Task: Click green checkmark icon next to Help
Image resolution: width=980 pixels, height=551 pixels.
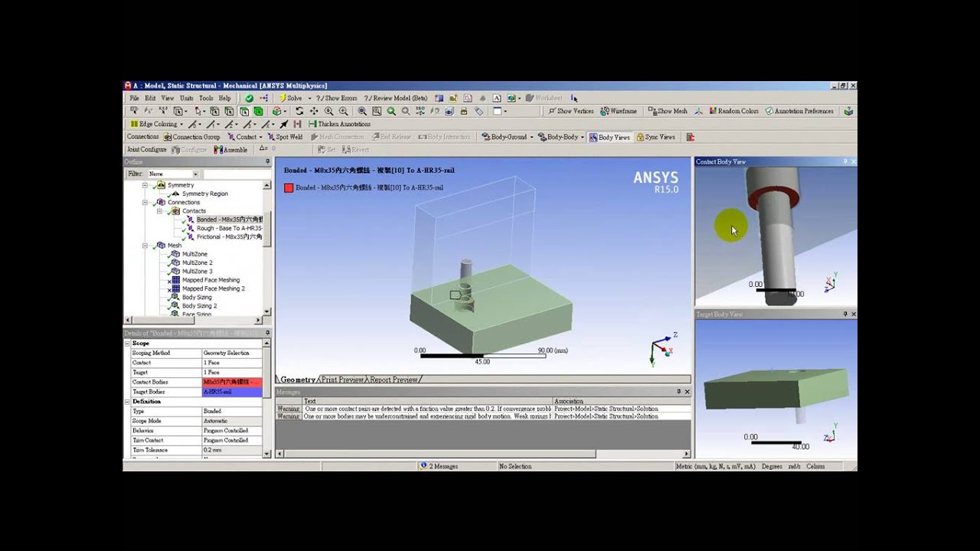Action: (249, 98)
